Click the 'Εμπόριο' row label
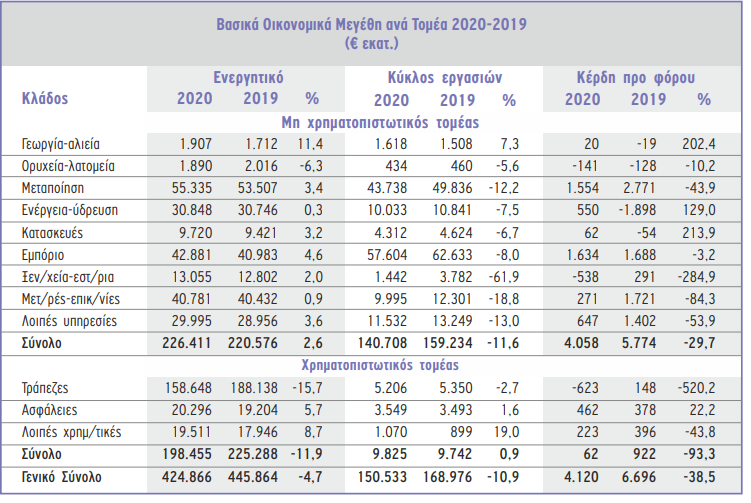 coord(43,253)
